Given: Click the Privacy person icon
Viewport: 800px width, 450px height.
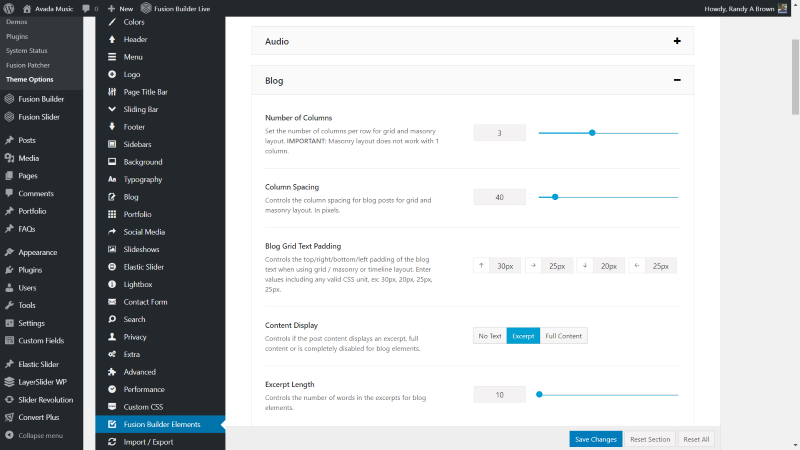Looking at the screenshot, I should coord(112,337).
